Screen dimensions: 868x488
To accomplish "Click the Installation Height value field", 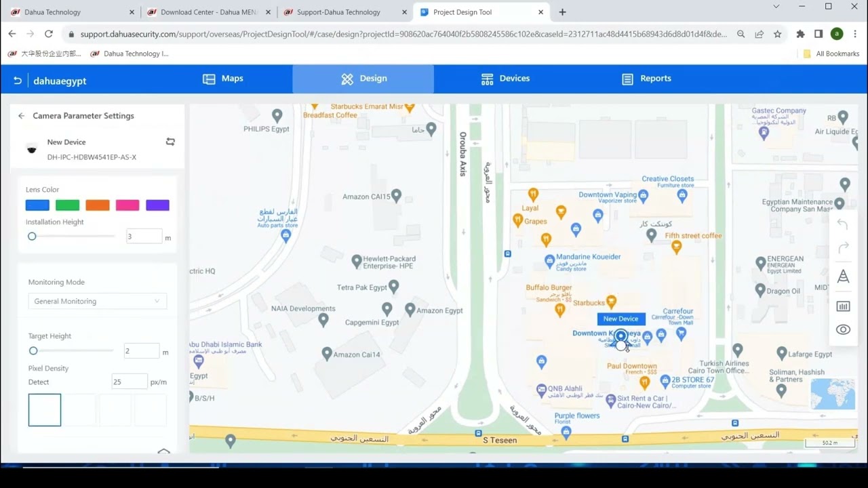I will coord(144,237).
